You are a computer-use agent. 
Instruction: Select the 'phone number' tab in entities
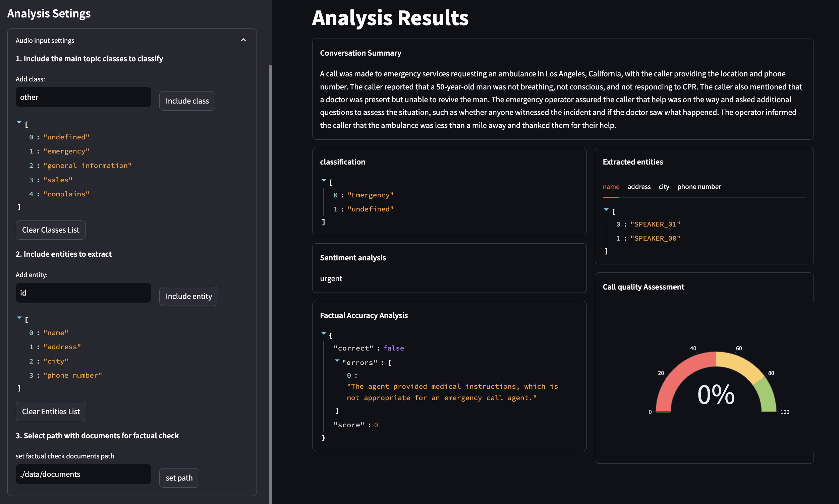699,186
